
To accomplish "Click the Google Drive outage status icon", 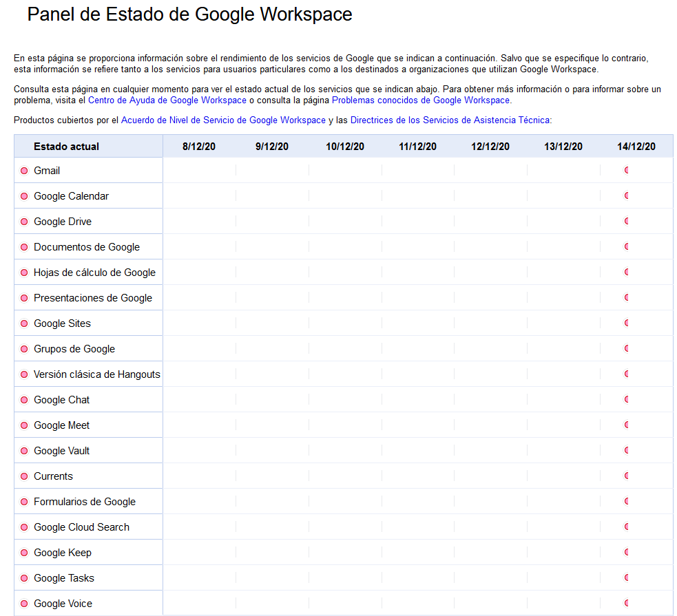I will click(24, 222).
